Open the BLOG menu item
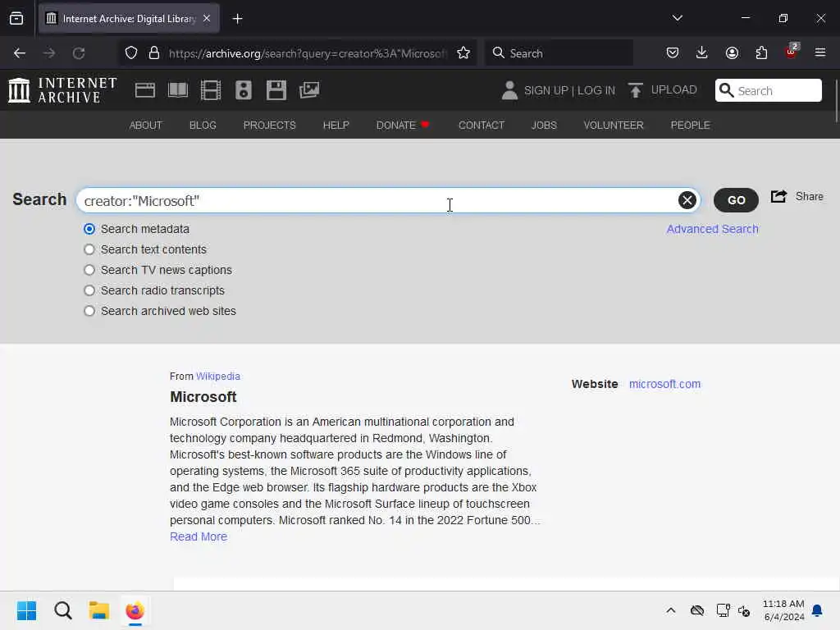Image resolution: width=840 pixels, height=630 pixels. point(203,125)
